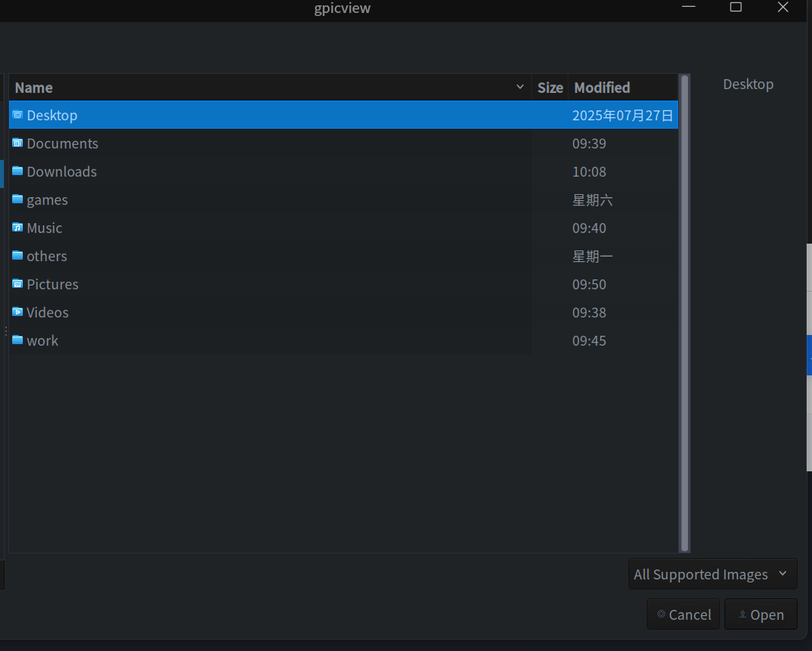This screenshot has height=651, width=812.
Task: Sort by the Modified column header
Action: 623,88
